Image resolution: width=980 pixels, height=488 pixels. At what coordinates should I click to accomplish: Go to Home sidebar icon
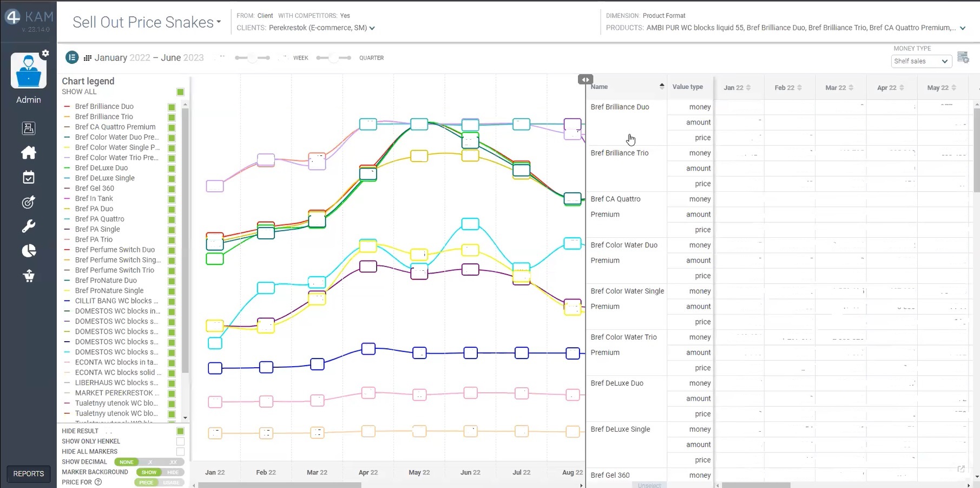tap(29, 153)
